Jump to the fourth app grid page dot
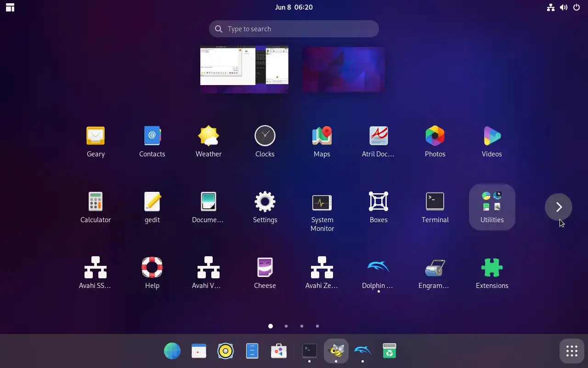This screenshot has width=588, height=368. point(317,326)
